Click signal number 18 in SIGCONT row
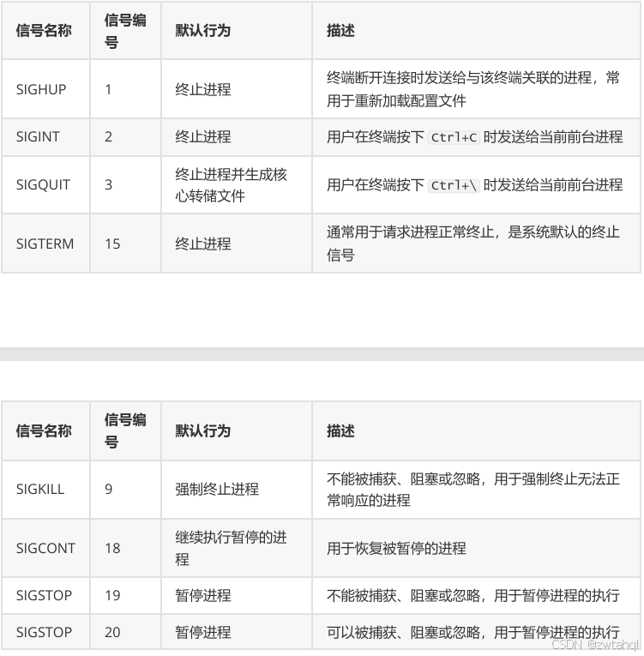Viewport: 644px width, 656px height. [x=112, y=548]
